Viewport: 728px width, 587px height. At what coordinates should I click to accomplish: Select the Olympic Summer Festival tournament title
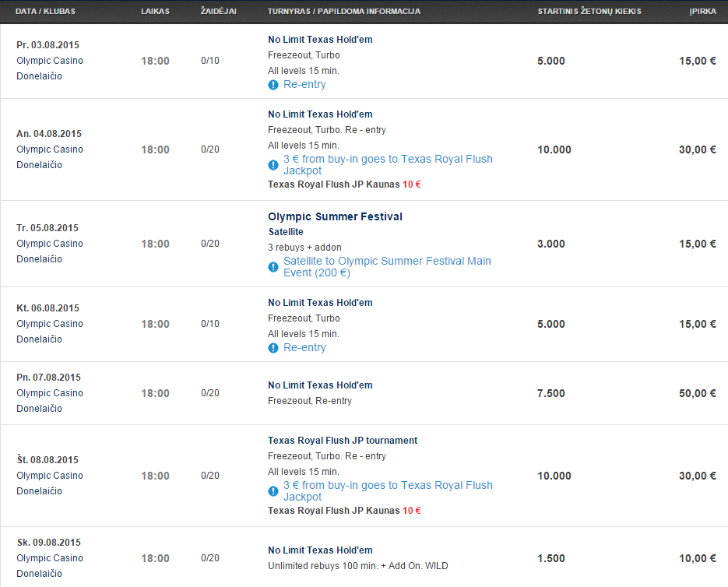[x=336, y=217]
